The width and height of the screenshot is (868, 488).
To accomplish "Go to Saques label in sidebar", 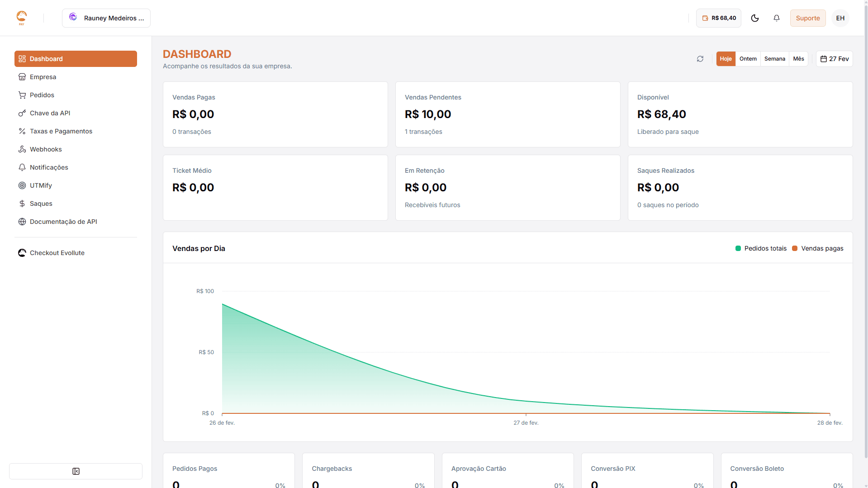I will point(41,204).
